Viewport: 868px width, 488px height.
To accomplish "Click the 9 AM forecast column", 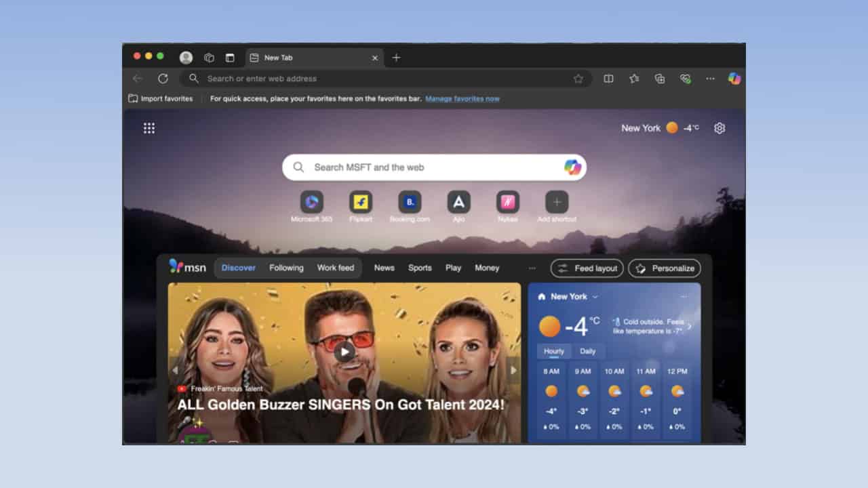I will pos(583,399).
